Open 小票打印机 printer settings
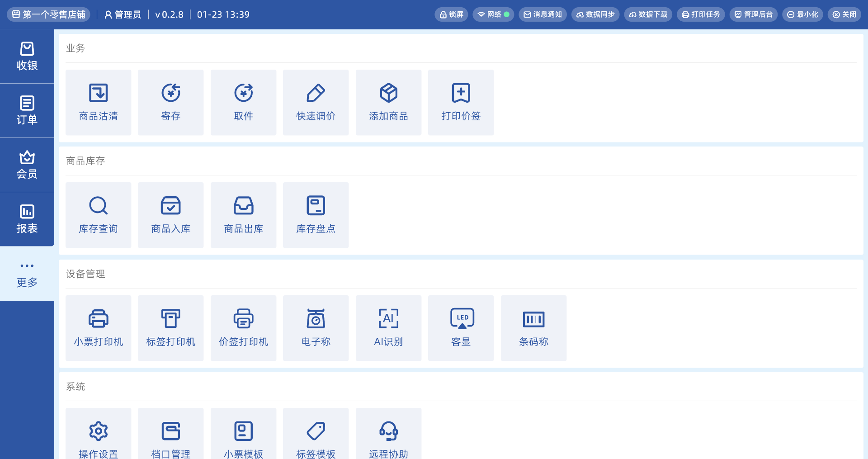 coord(98,328)
